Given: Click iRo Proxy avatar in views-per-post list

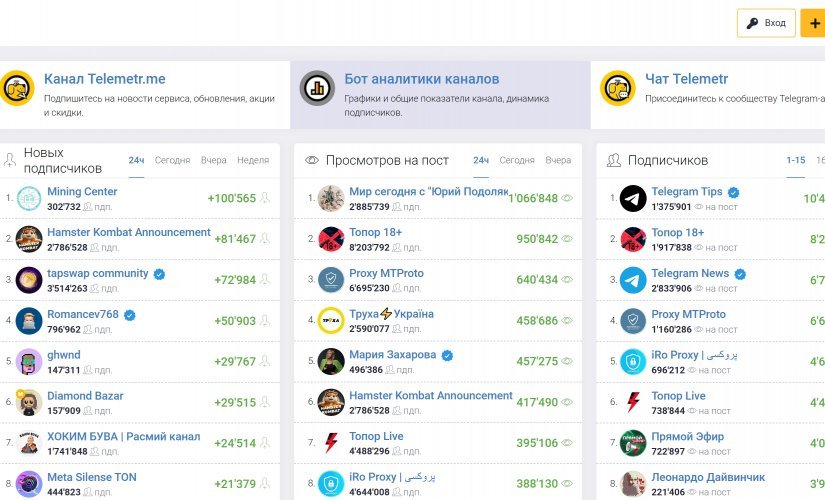Looking at the screenshot, I should (x=331, y=484).
